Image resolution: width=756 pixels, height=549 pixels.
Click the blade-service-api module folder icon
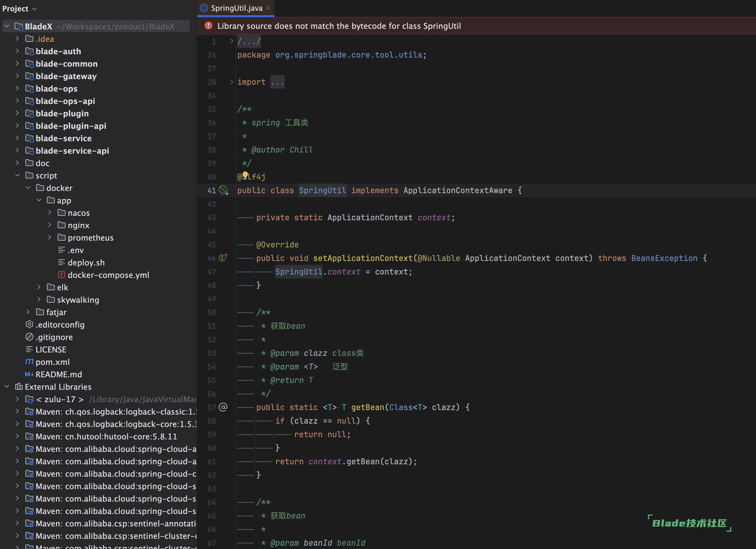coord(30,151)
